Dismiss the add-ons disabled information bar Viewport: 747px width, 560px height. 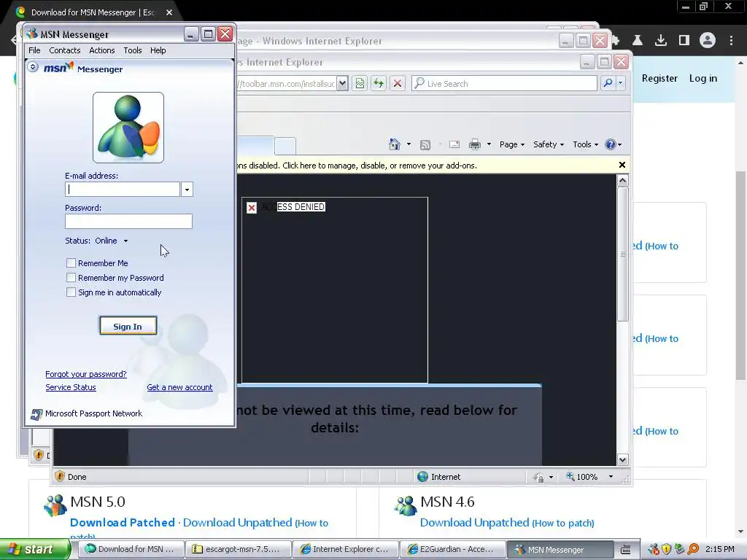(622, 165)
